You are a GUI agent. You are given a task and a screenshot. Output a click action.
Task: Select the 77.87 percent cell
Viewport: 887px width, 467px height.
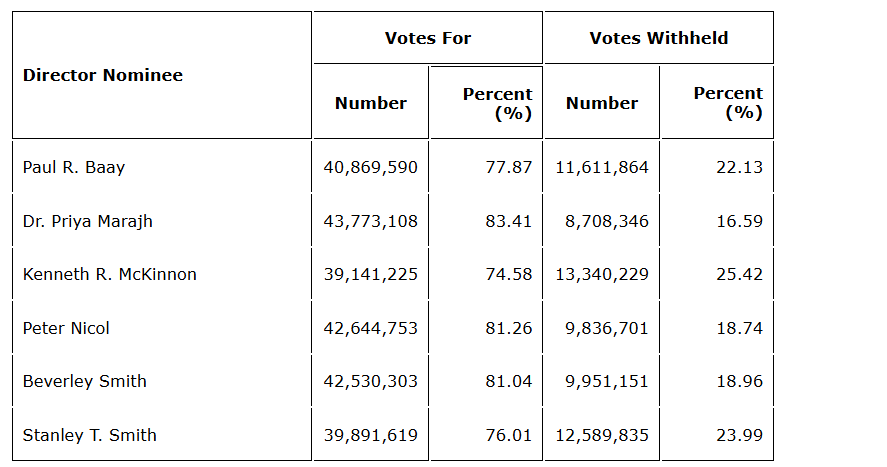click(x=508, y=167)
